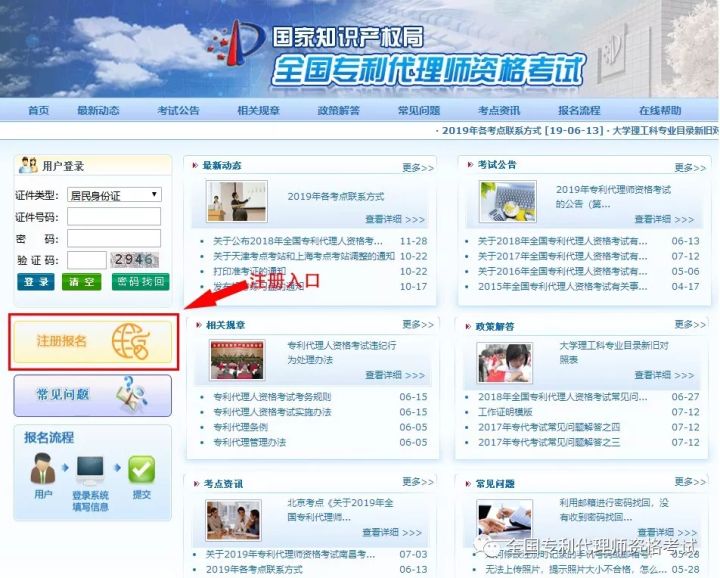
Task: Open 更多>> in 相关规章 panel
Action: tap(418, 324)
